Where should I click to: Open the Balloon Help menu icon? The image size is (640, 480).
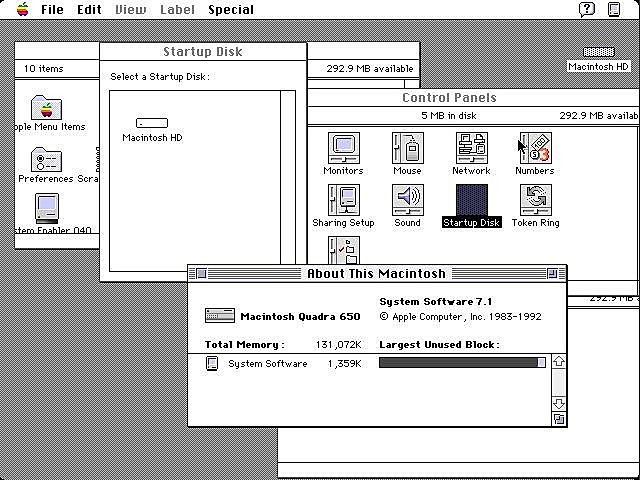click(x=587, y=9)
